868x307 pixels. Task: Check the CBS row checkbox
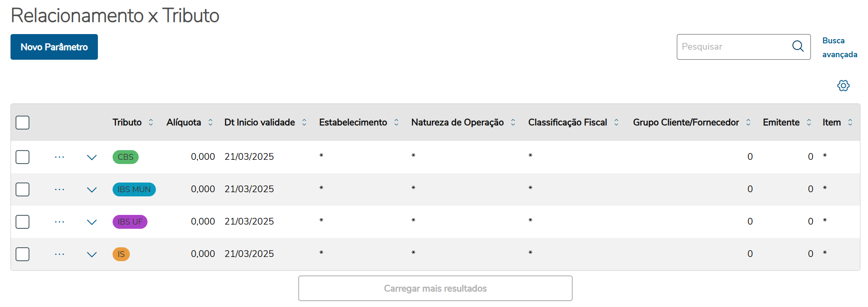(x=23, y=157)
